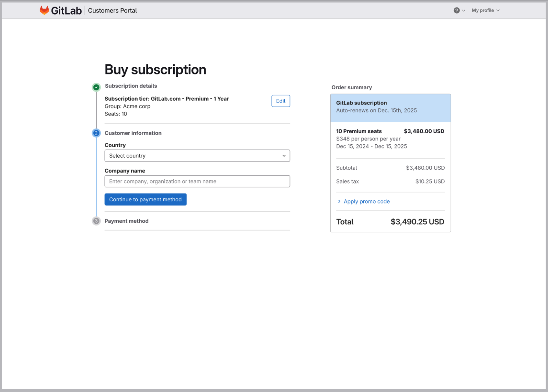Expand Apply promo code

tap(364, 201)
